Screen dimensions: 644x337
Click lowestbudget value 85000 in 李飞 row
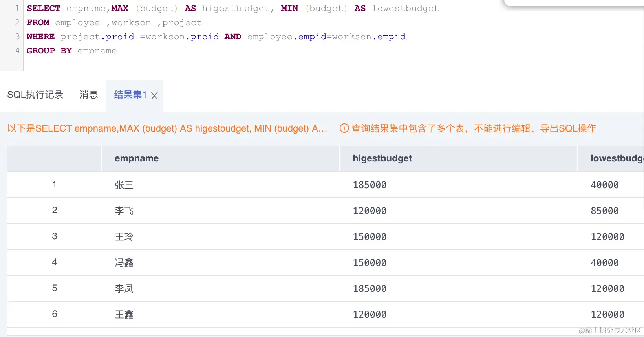tap(605, 211)
